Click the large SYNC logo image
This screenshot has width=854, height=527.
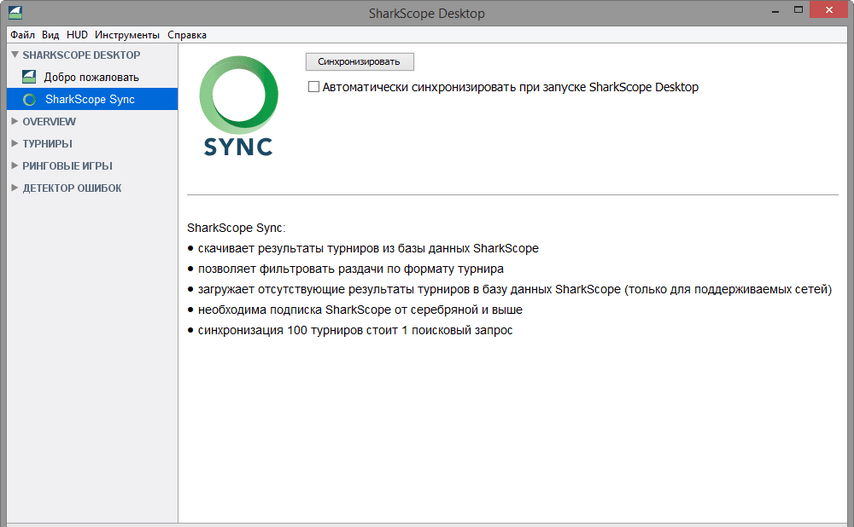click(239, 106)
